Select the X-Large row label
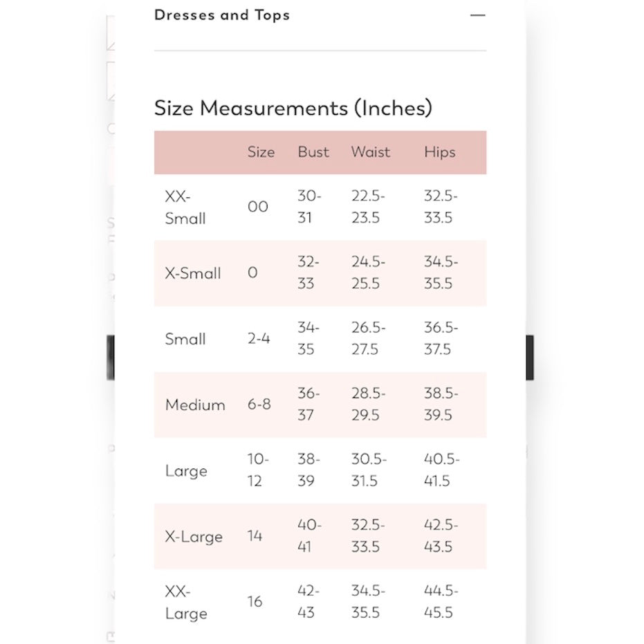The height and width of the screenshot is (644, 644). click(x=194, y=537)
